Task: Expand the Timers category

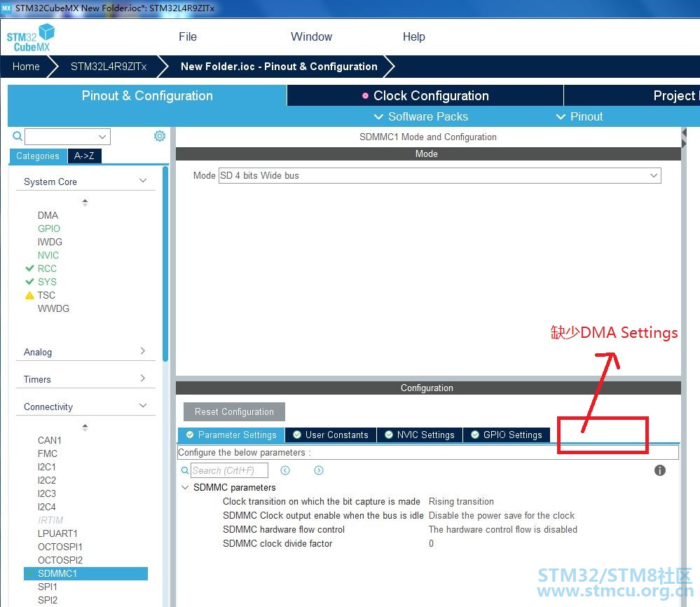Action: coord(143,378)
